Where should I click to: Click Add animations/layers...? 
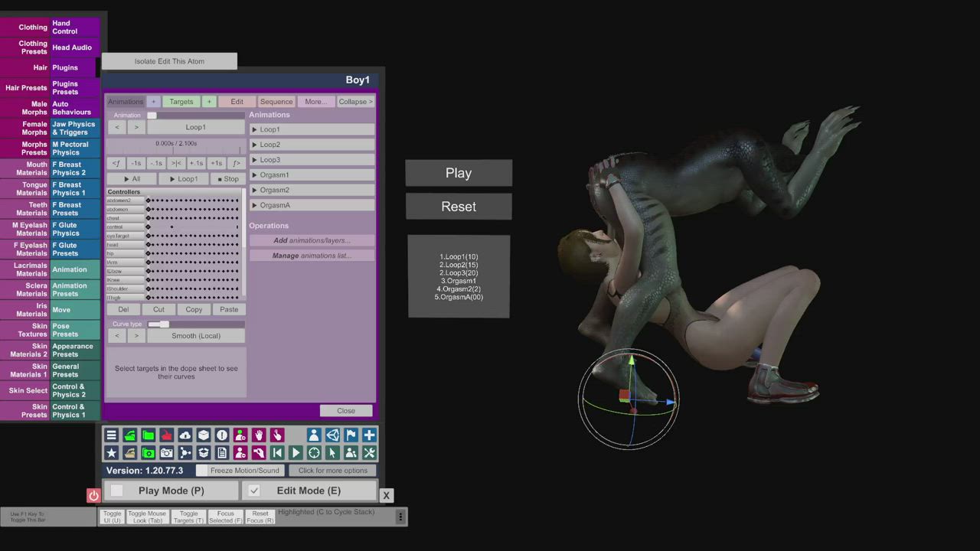tap(312, 240)
